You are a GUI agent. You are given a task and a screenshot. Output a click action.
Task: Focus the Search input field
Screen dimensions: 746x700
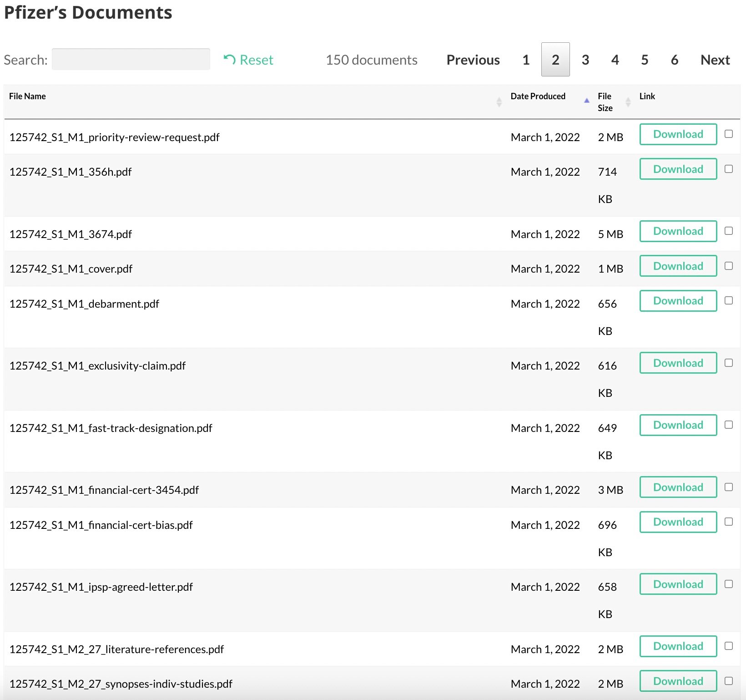[x=131, y=59]
